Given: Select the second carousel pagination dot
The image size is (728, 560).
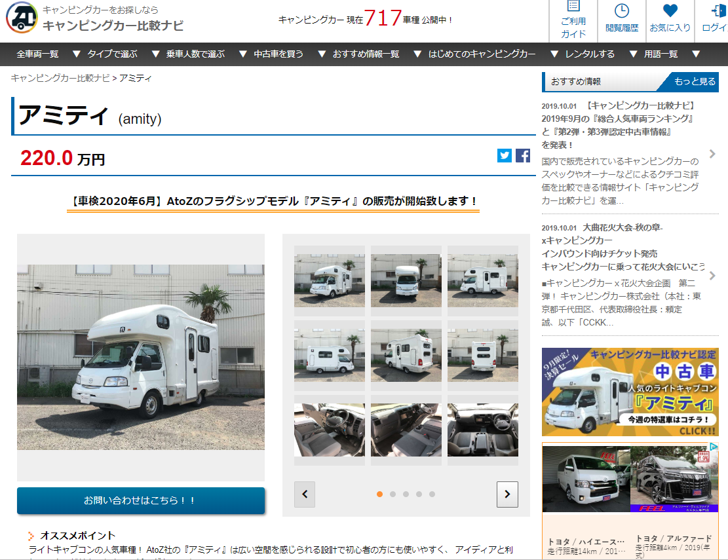Looking at the screenshot, I should [393, 495].
